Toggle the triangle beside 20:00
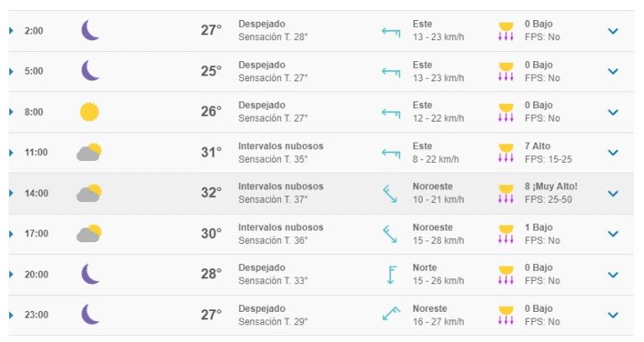The height and width of the screenshot is (342, 644). pyautogui.click(x=11, y=274)
